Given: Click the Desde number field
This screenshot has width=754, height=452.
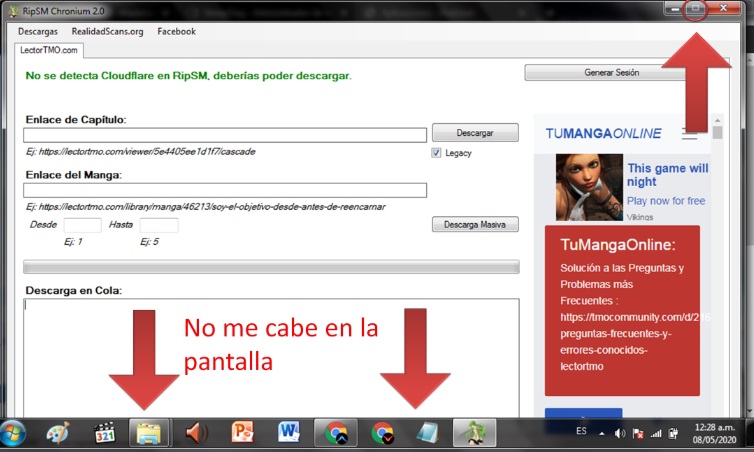Looking at the screenshot, I should coord(82,225).
